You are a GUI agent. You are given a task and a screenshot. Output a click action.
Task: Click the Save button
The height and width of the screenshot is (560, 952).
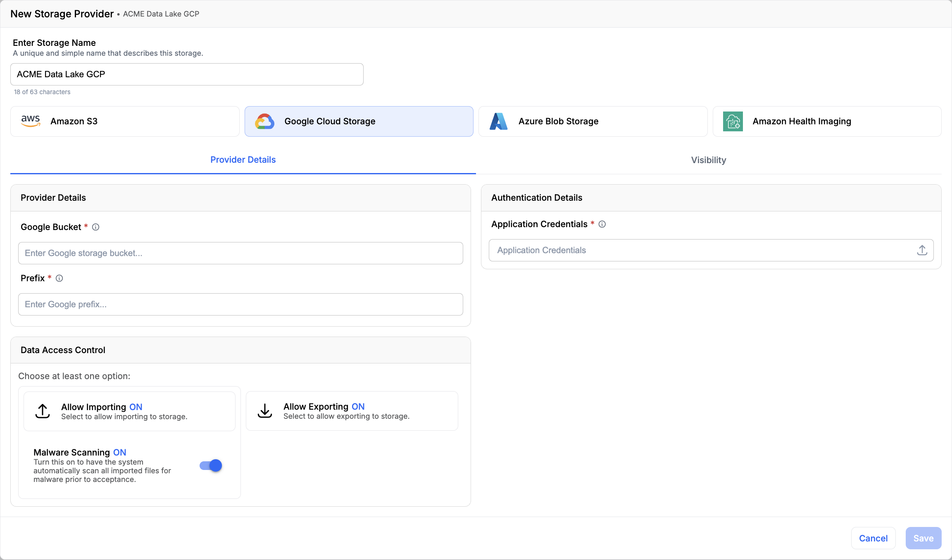click(x=923, y=538)
